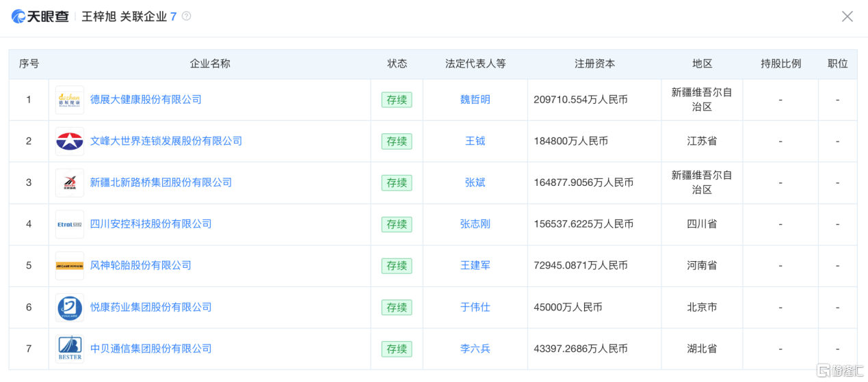Image resolution: width=868 pixels, height=382 pixels.
Task: Click the Etrol 四川安控 logo
Action: tap(70, 224)
